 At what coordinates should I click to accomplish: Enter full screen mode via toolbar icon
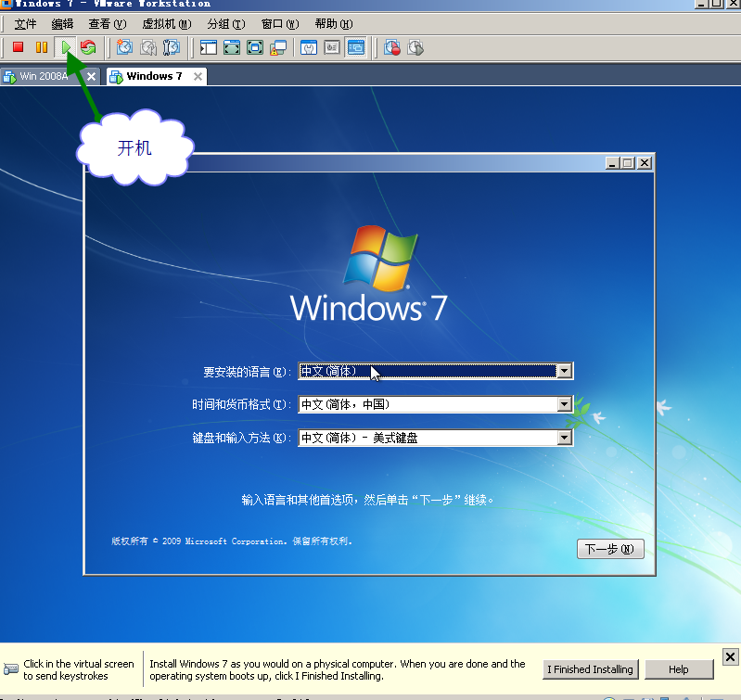(x=255, y=47)
